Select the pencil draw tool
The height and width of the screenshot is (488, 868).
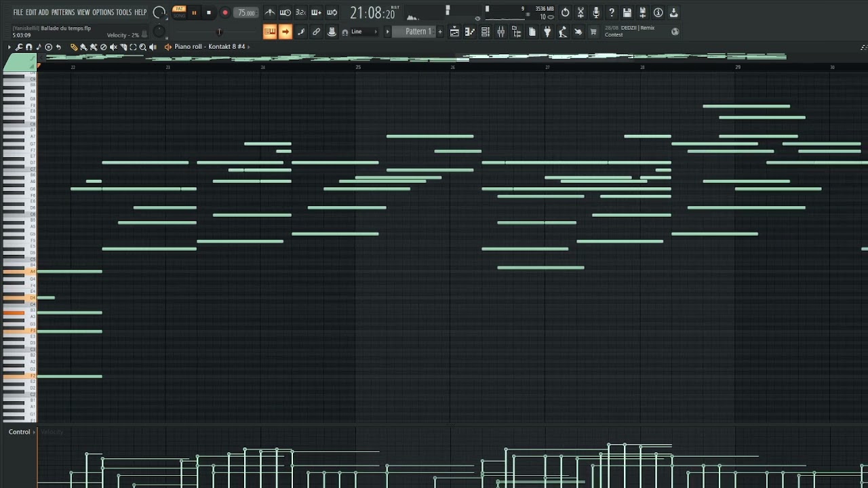73,47
